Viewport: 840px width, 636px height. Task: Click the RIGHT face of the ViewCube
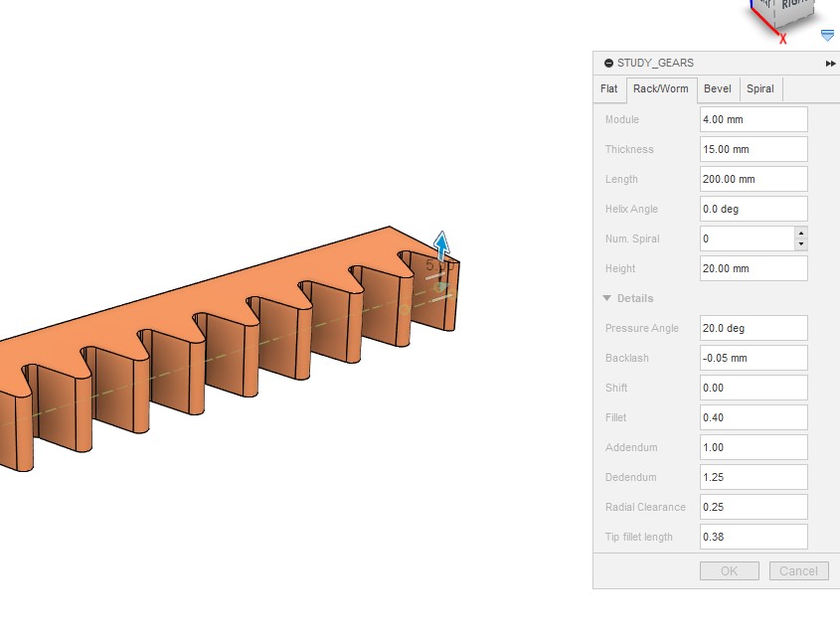tap(797, 8)
